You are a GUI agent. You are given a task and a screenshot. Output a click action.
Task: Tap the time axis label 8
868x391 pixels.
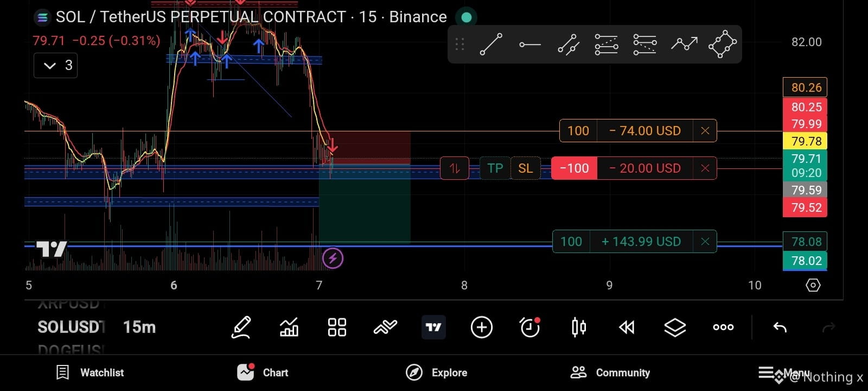(464, 285)
